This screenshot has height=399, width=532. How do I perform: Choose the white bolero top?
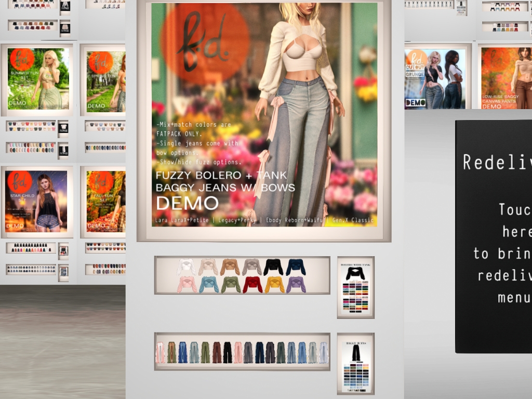(x=186, y=267)
